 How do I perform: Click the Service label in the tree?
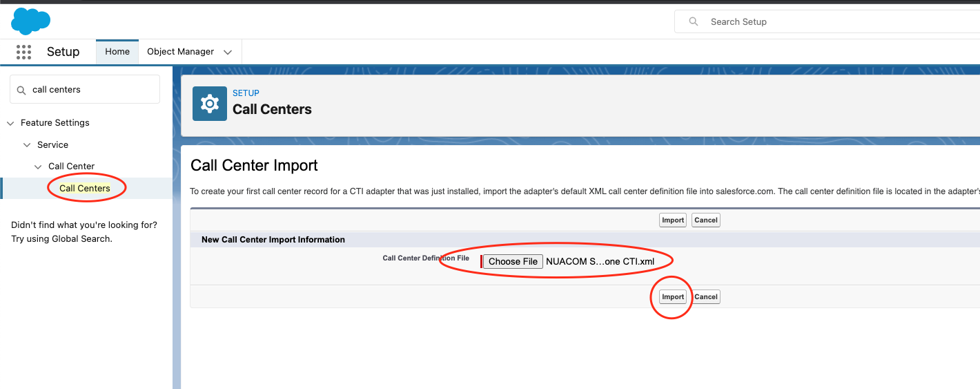(x=52, y=145)
